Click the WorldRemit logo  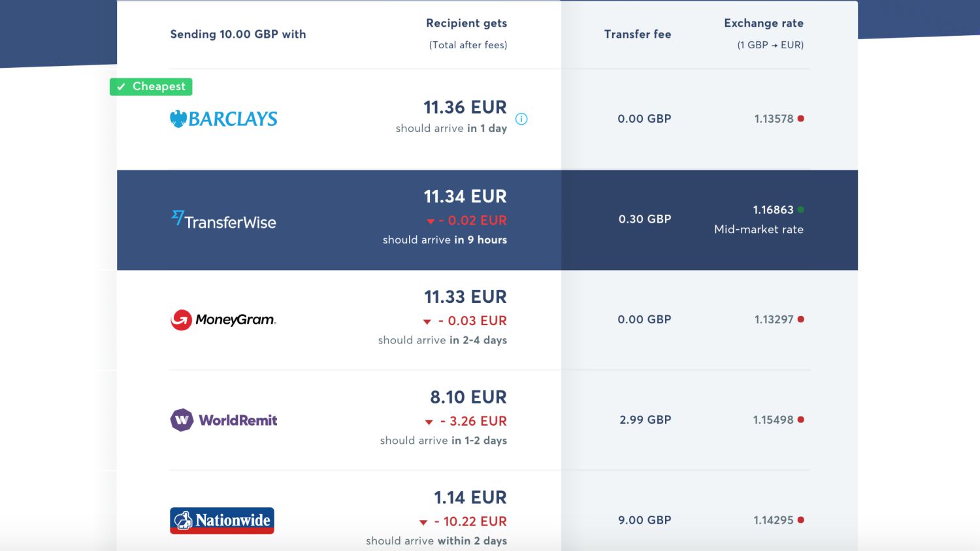[x=223, y=420]
